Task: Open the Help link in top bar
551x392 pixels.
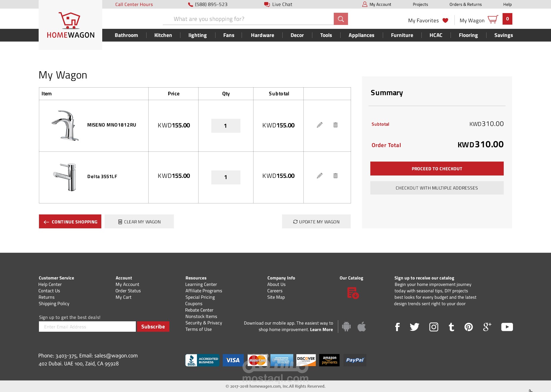Action: [x=507, y=4]
